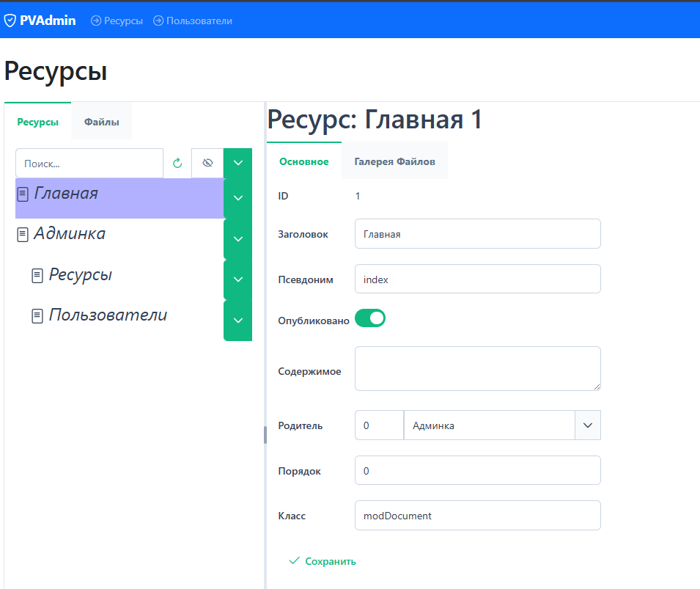Expand the green chevron menu for Админка row

click(x=237, y=239)
